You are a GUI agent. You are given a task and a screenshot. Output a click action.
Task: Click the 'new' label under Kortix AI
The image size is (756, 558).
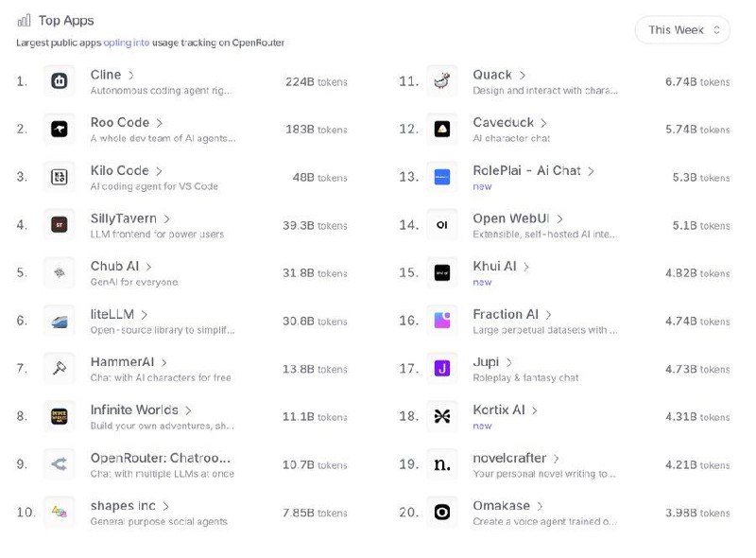click(x=482, y=426)
